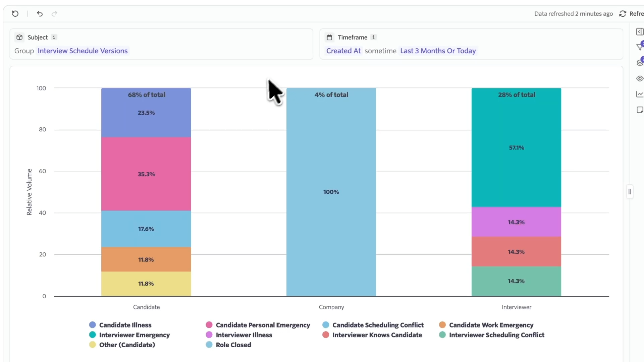
Task: Open the Created At field dropdown
Action: (343, 51)
